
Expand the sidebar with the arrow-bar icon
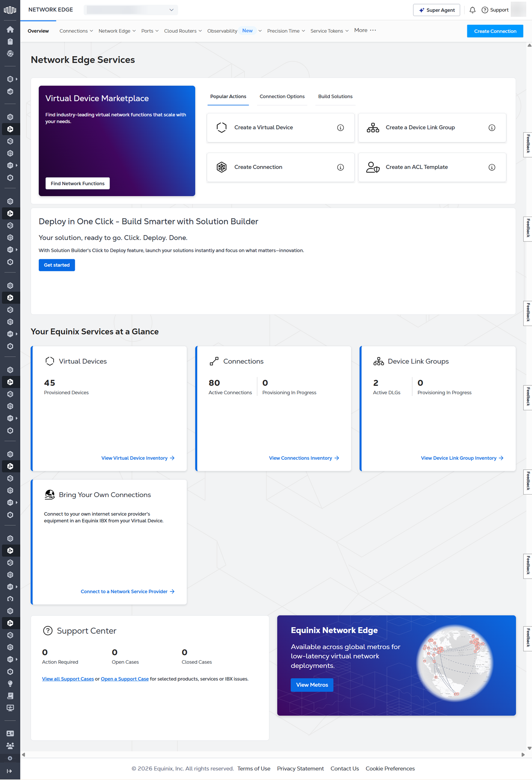tap(9, 771)
